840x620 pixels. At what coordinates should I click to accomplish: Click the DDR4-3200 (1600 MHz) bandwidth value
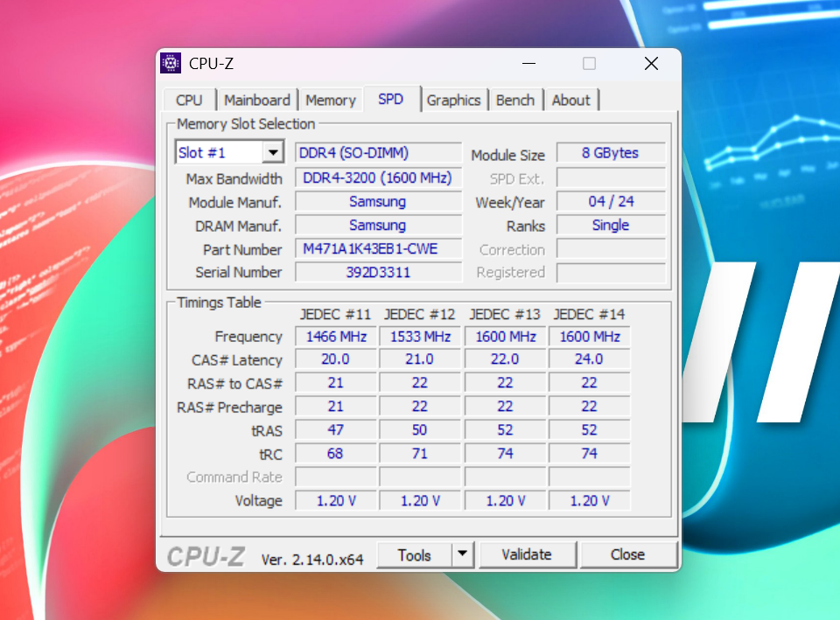tap(378, 178)
